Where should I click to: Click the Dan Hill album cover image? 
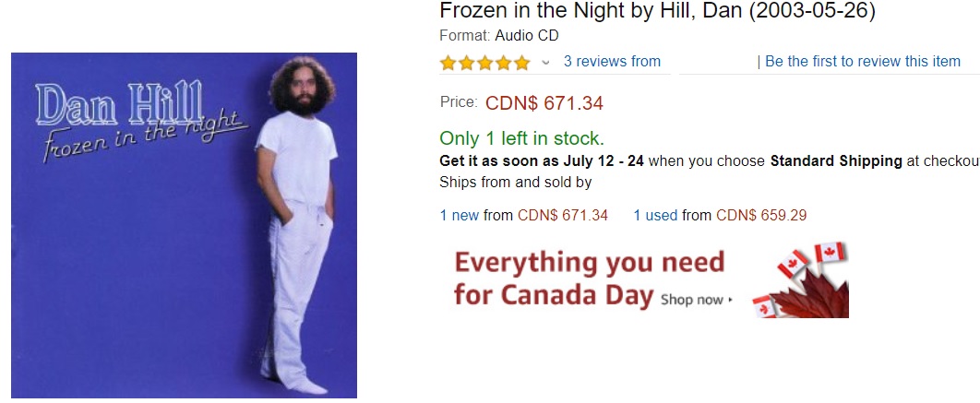184,225
